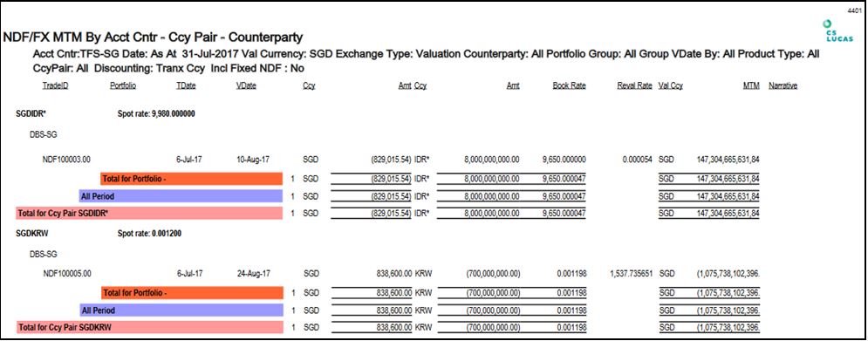Click the blue All Period bar under SGDKRW
The image size is (868, 341).
pos(181,310)
